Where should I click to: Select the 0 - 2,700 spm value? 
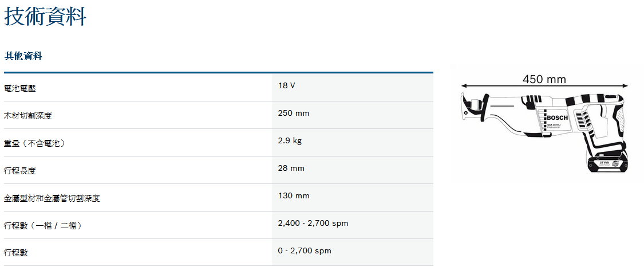pos(305,251)
